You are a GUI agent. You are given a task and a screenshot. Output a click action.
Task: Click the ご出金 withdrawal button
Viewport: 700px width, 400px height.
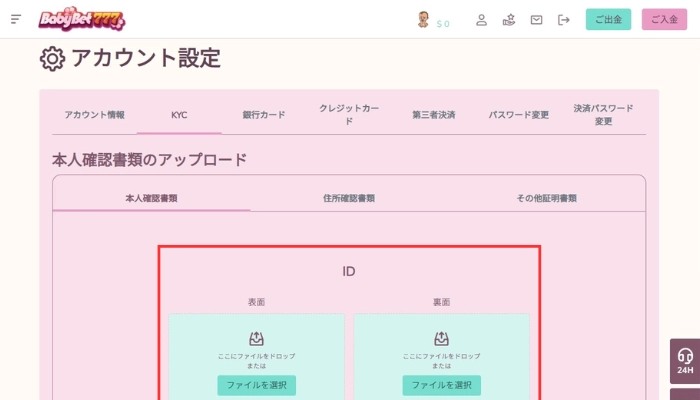point(608,19)
